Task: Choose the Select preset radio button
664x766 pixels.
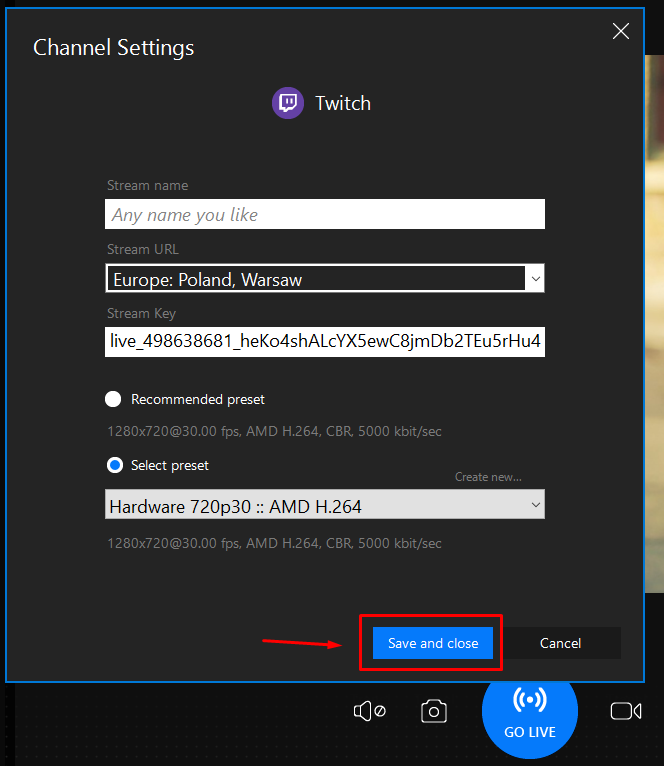Action: [x=115, y=465]
